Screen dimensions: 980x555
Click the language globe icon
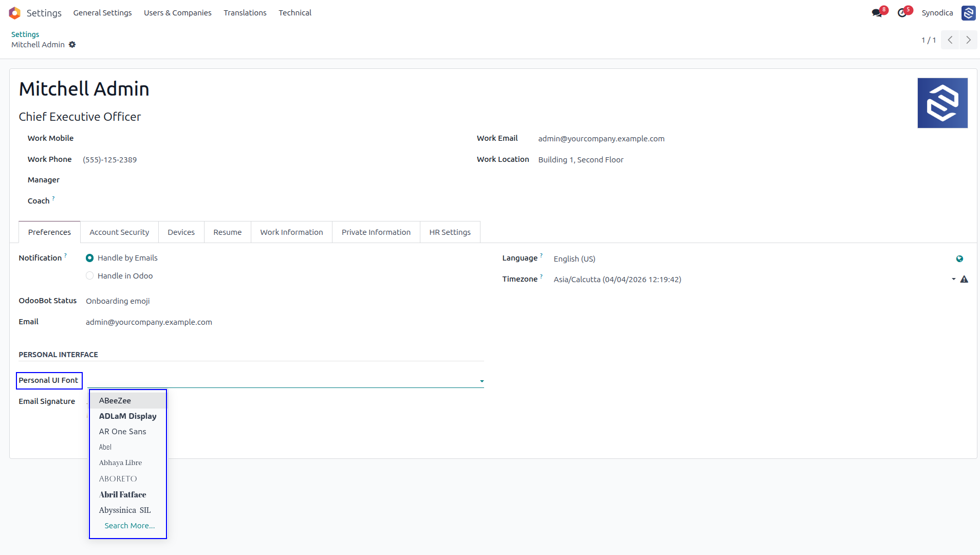pyautogui.click(x=959, y=259)
